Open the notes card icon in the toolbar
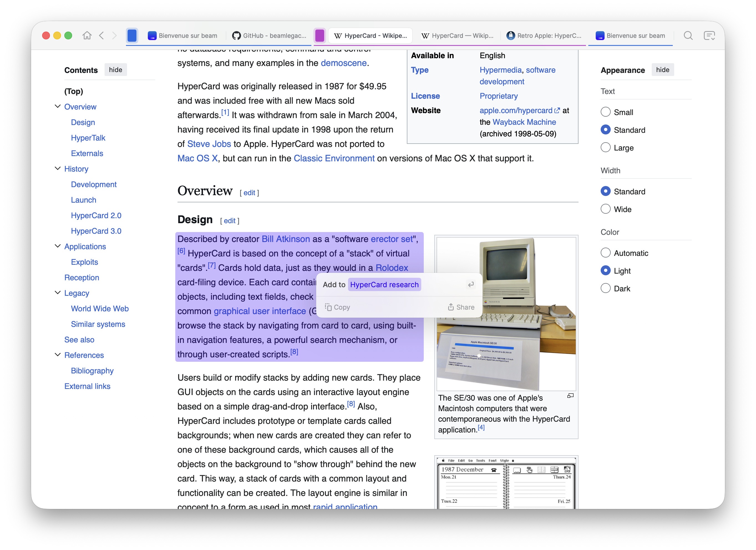Viewport: 756px width, 550px height. click(x=709, y=35)
